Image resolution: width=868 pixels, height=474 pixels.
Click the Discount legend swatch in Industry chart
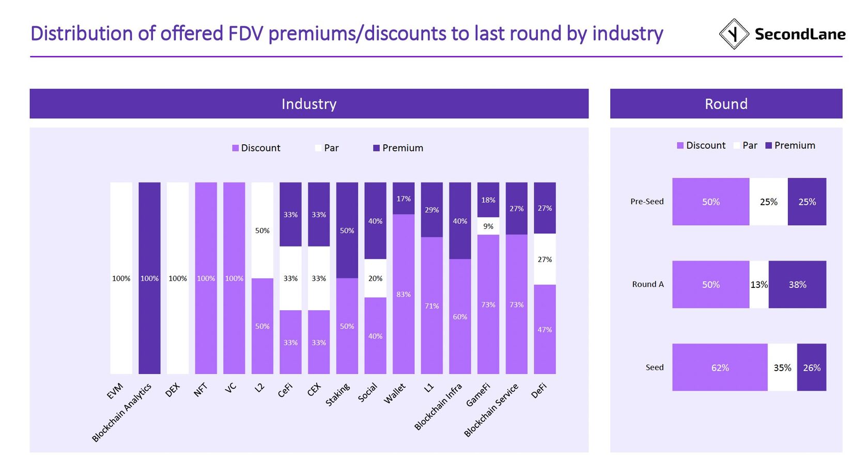pos(236,148)
